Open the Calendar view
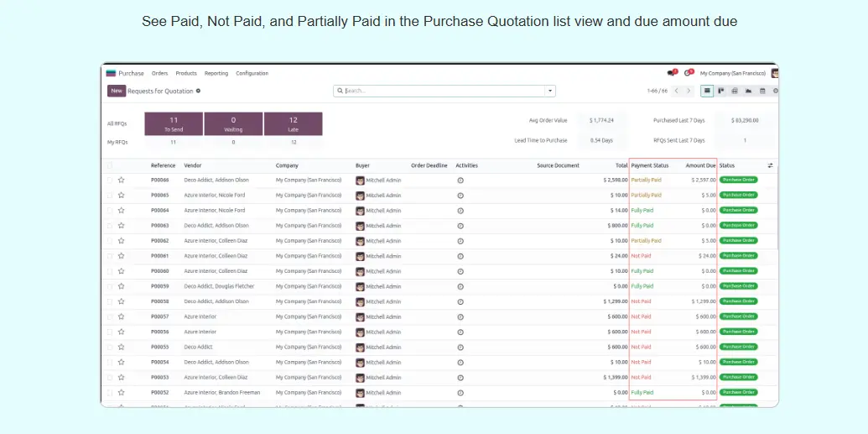The width and height of the screenshot is (868, 434). pos(762,91)
